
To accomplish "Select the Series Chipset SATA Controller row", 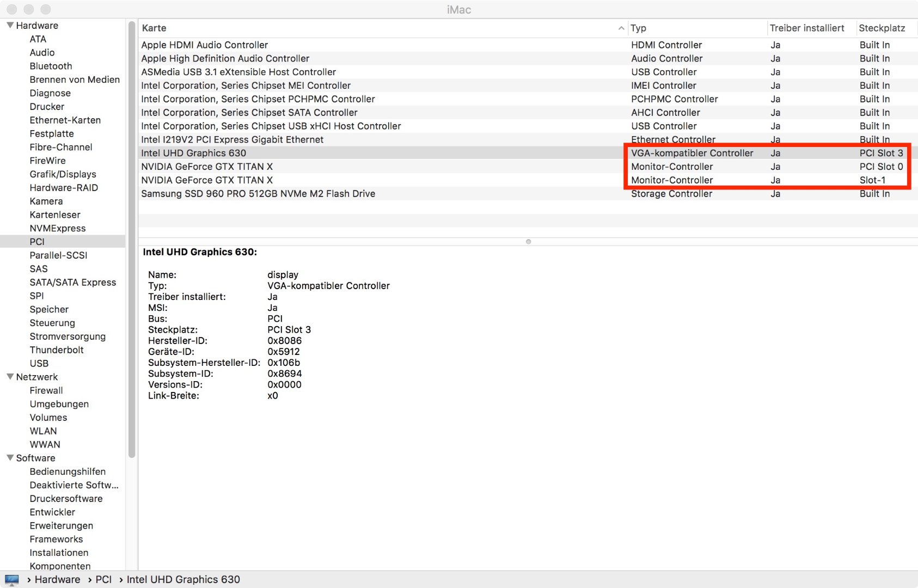I will (x=528, y=112).
